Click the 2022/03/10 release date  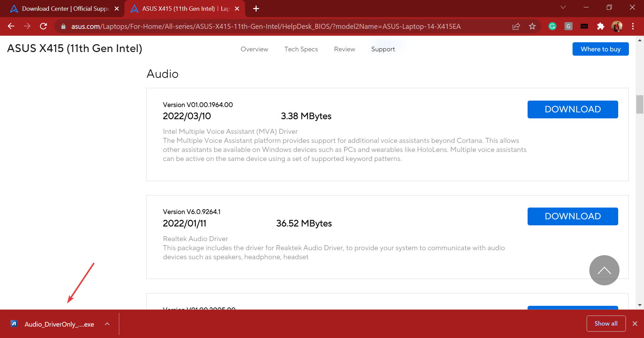pyautogui.click(x=187, y=116)
